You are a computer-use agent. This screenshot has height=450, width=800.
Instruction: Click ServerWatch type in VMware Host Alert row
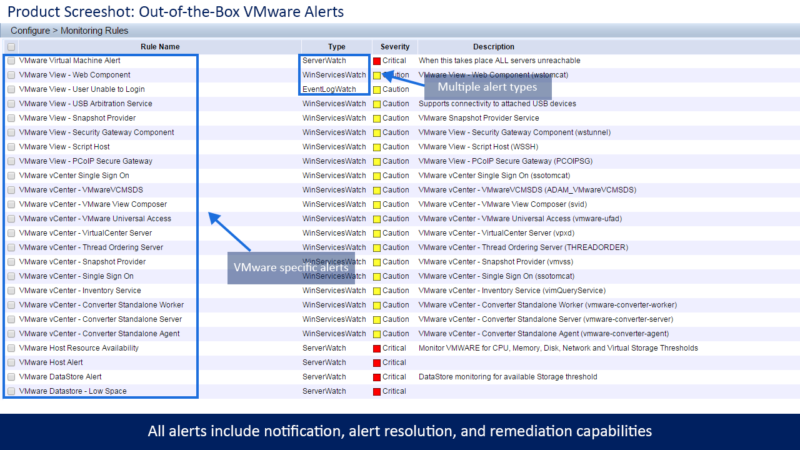(324, 362)
